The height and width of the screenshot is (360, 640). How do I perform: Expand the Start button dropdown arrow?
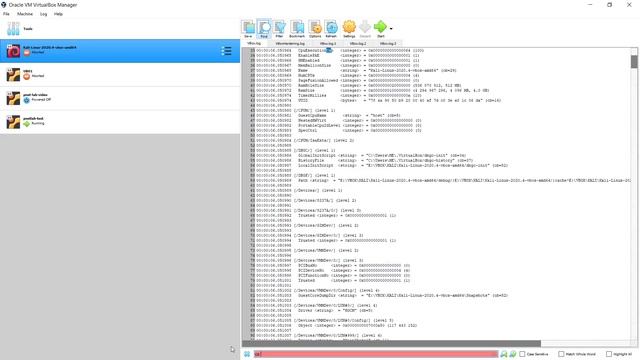[391, 29]
